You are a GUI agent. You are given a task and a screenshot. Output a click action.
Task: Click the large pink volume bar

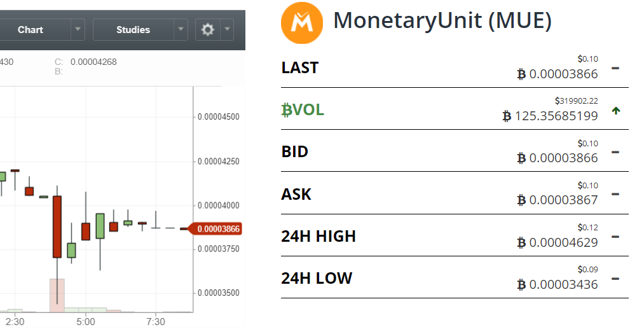[x=57, y=295]
